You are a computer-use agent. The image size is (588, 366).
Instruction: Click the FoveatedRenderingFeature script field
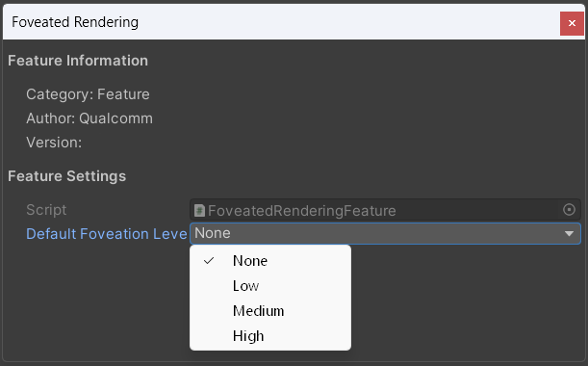click(385, 210)
